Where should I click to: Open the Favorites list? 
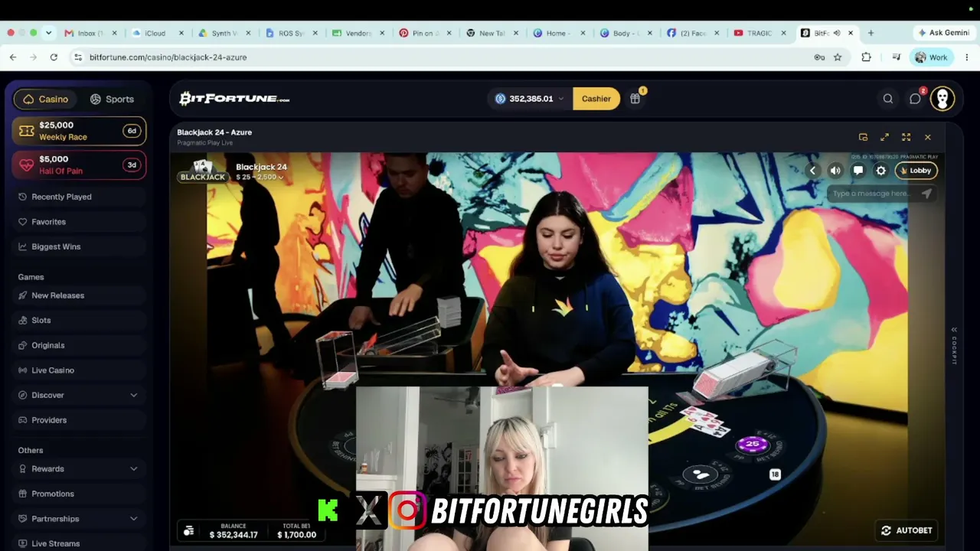78,222
